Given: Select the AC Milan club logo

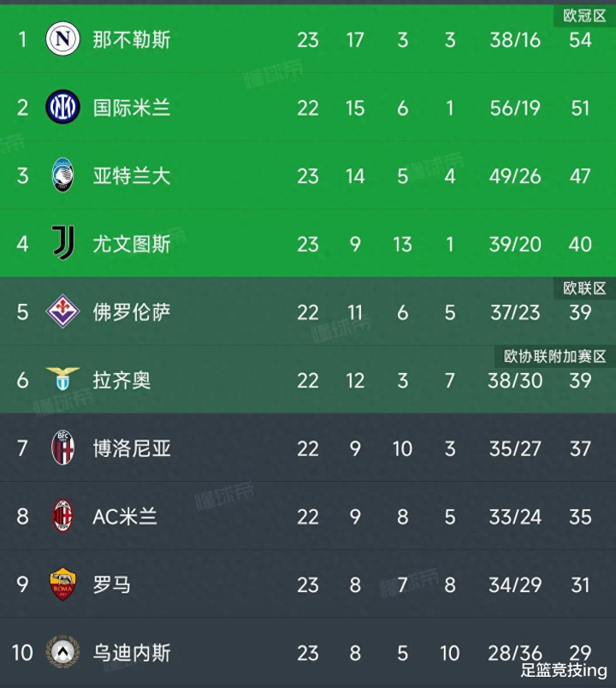Looking at the screenshot, I should click(x=62, y=516).
